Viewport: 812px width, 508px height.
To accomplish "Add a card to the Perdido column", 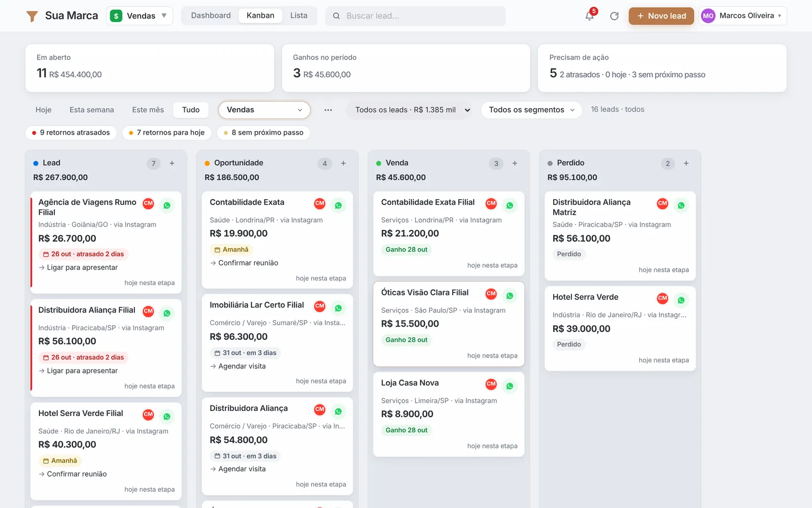I will pyautogui.click(x=686, y=164).
